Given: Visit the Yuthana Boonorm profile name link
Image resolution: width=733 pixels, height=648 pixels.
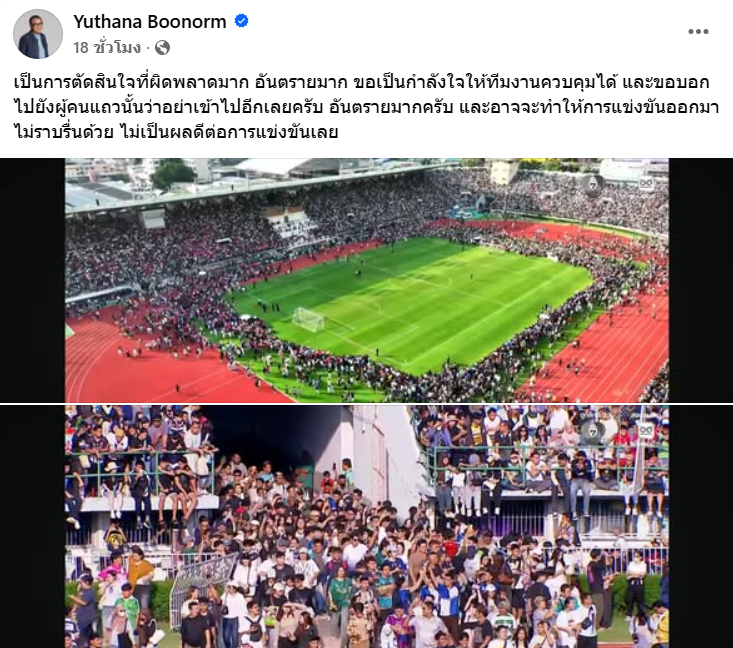Looking at the screenshot, I should (x=150, y=22).
